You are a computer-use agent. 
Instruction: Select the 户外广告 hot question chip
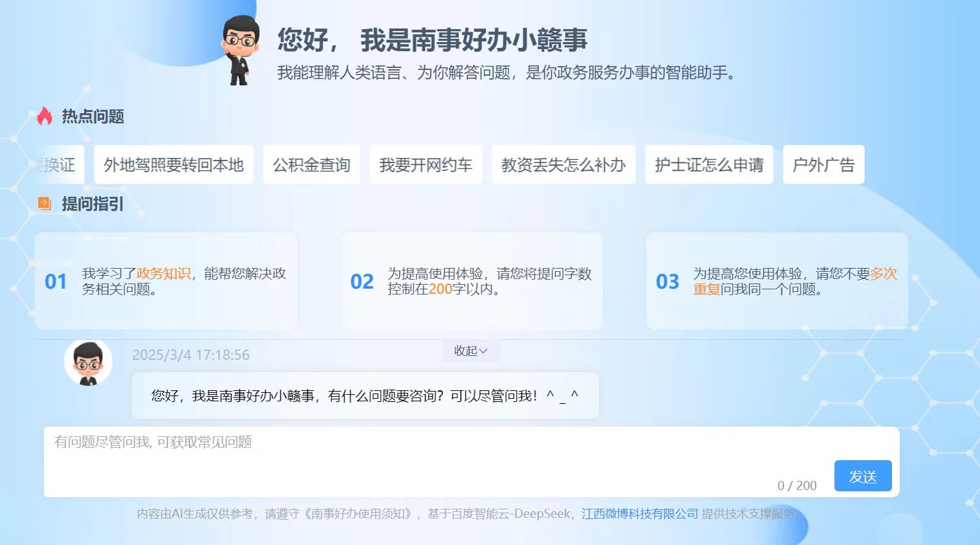coord(823,165)
